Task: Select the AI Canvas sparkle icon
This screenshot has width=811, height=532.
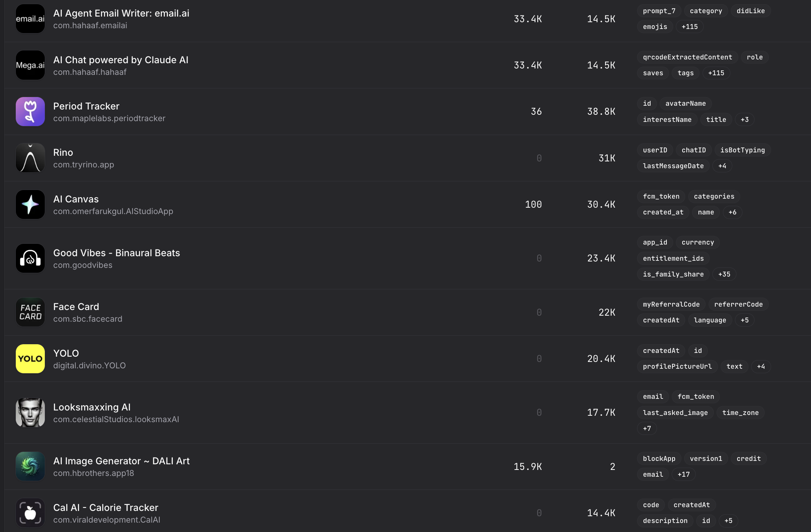Action: [x=30, y=205]
